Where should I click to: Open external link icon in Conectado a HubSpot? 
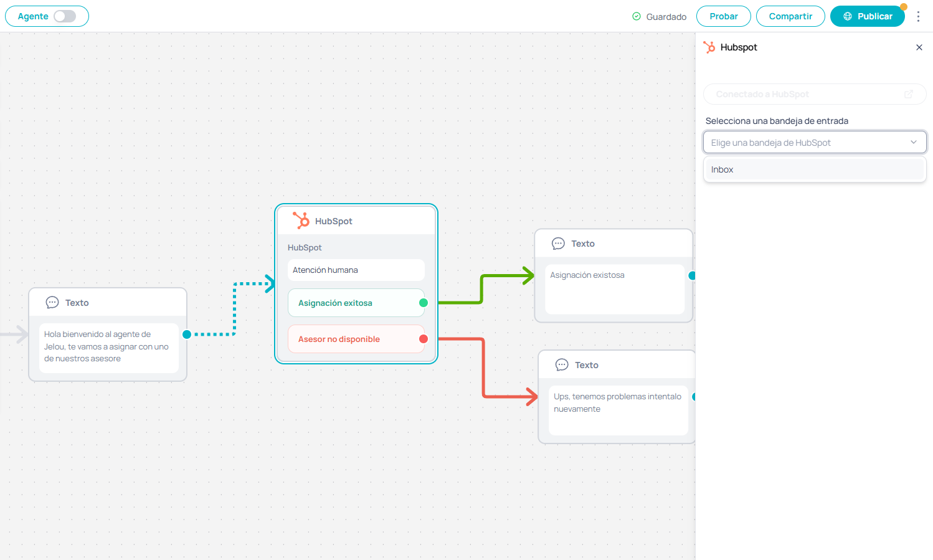[x=909, y=94]
